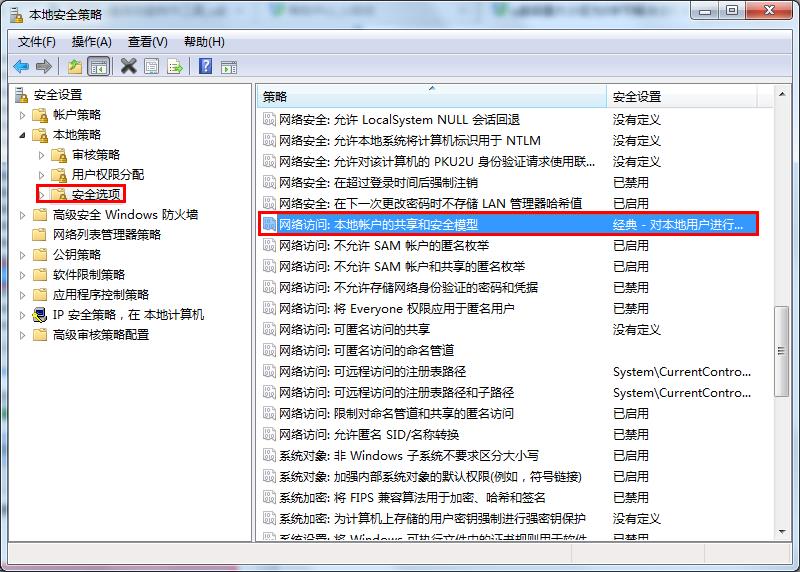Click the vertical scrollbar thumb
The image size is (800, 572).
[781, 351]
